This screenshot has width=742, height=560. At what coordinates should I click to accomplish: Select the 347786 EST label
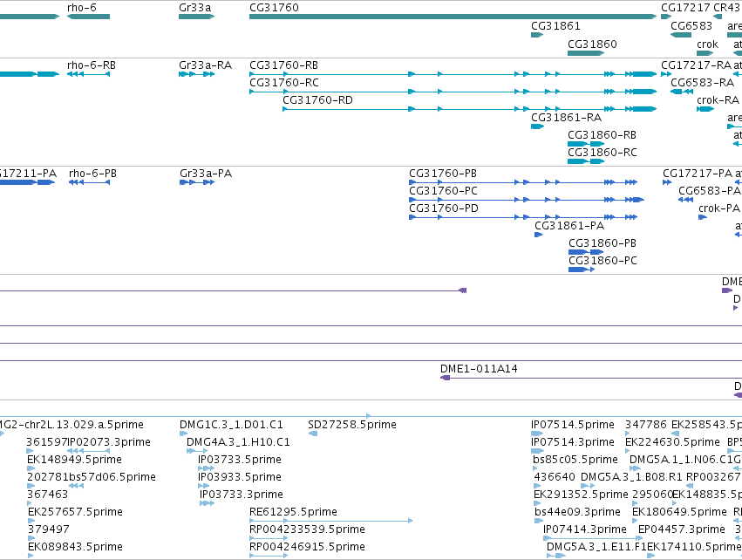click(x=646, y=425)
